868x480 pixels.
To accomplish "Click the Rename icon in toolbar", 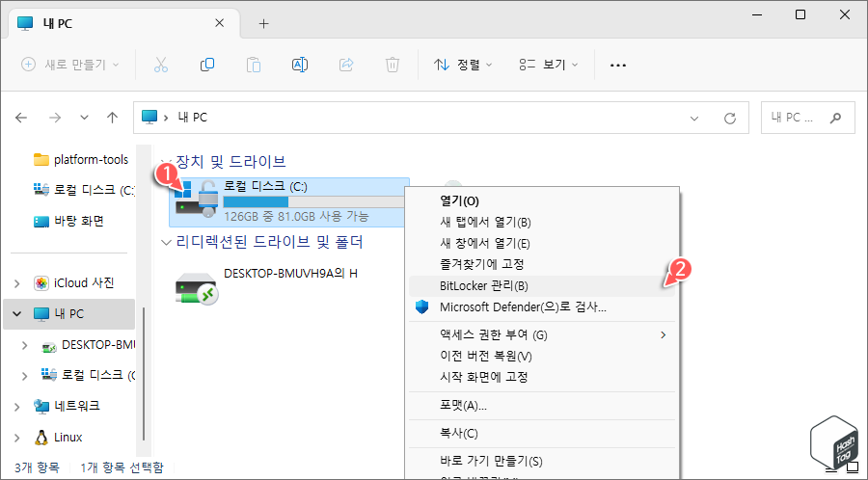I will pos(300,65).
